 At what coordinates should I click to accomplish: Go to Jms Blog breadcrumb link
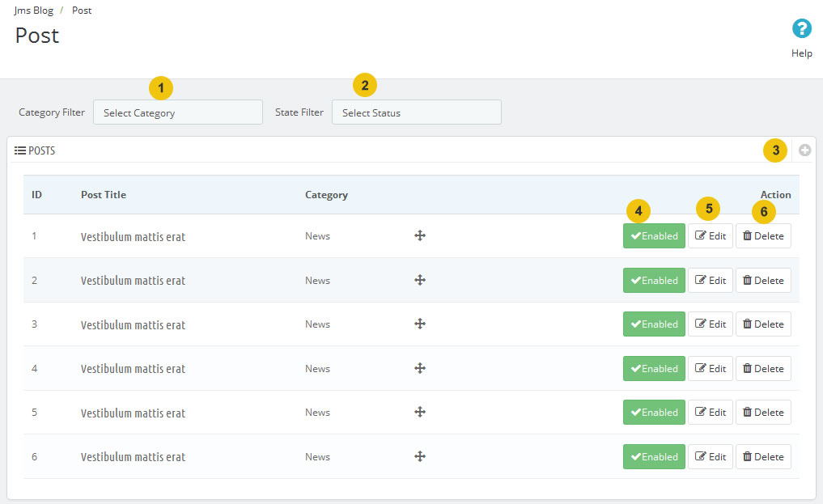(34, 11)
